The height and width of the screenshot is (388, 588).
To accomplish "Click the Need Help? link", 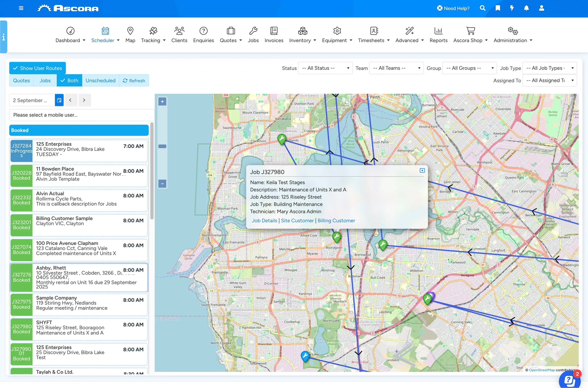I will [x=453, y=8].
